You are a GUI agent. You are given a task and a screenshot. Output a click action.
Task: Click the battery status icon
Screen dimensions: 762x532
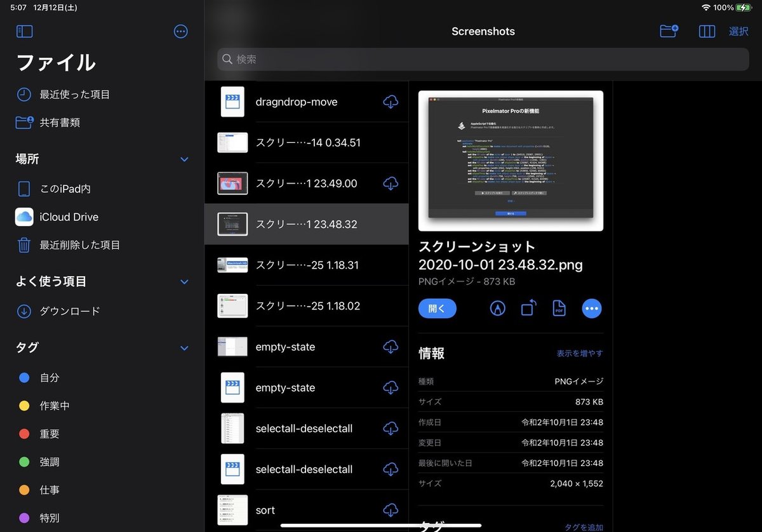(x=744, y=8)
